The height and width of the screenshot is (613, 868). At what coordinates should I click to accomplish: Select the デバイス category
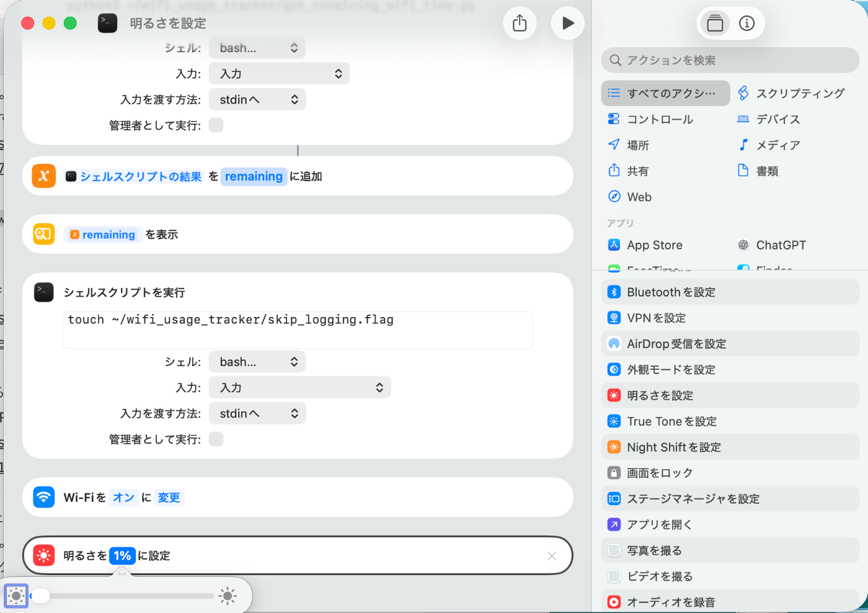(769, 119)
